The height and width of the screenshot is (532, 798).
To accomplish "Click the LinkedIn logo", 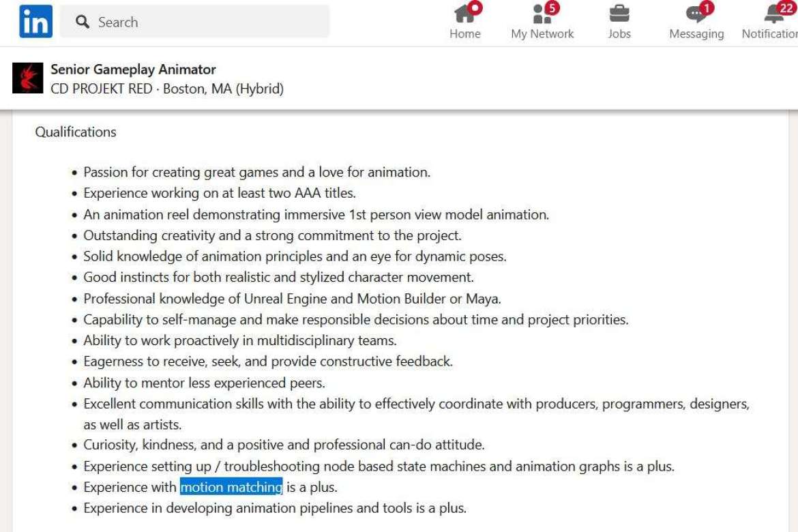I will point(35,22).
